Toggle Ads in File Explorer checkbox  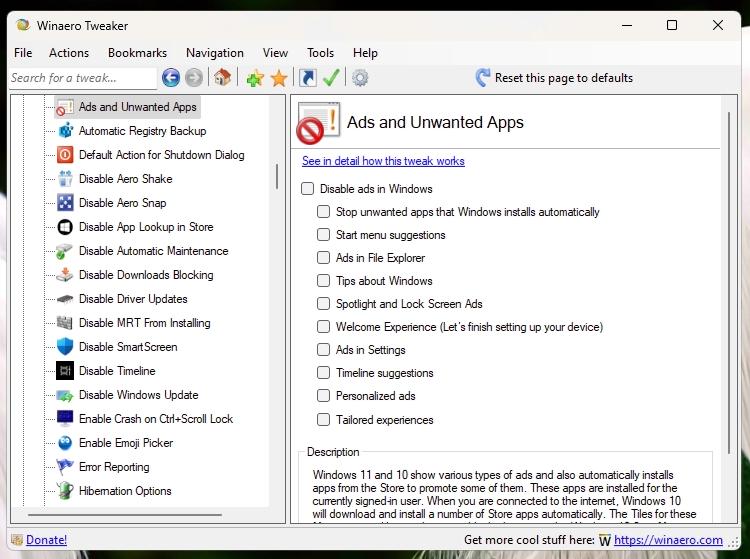pyautogui.click(x=323, y=257)
